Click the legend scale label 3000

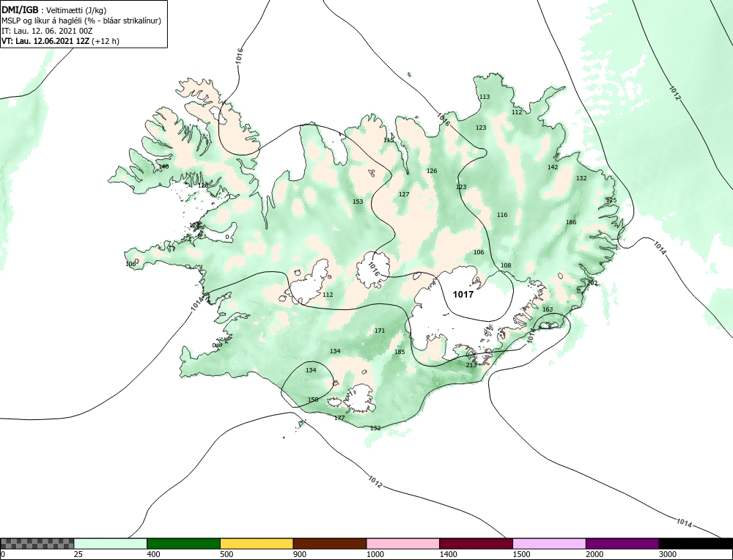(x=668, y=554)
